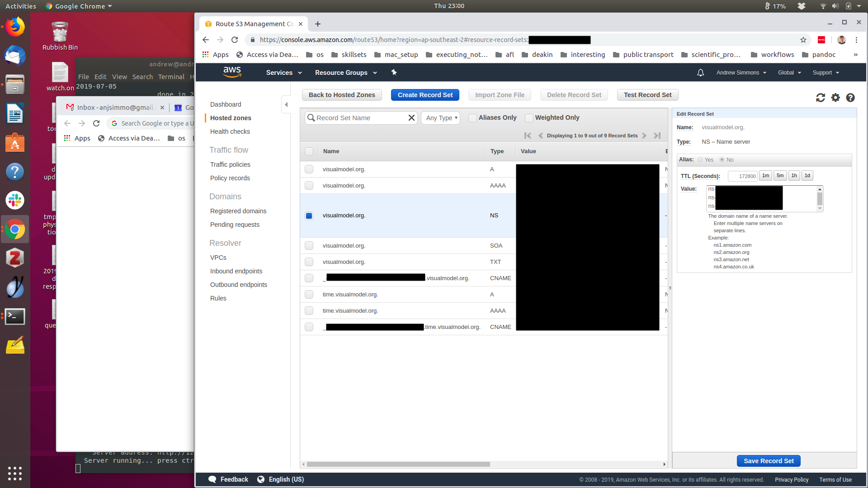This screenshot has height=488, width=868.
Task: Click the help question mark icon
Action: [x=850, y=98]
